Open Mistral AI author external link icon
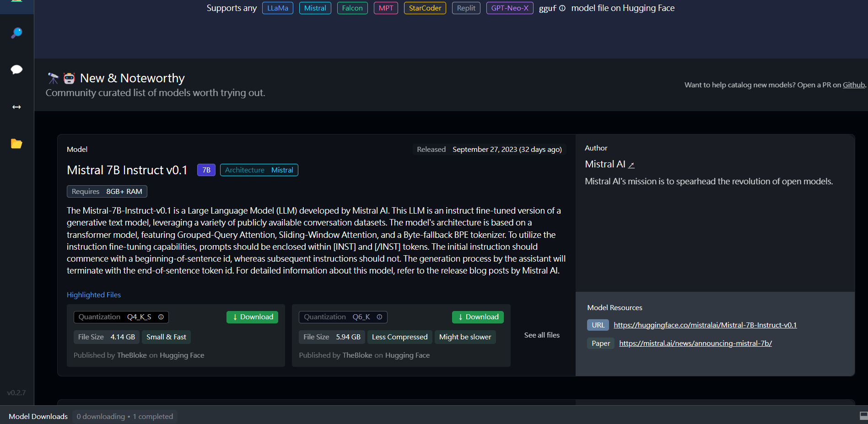The width and height of the screenshot is (868, 424). 631,165
